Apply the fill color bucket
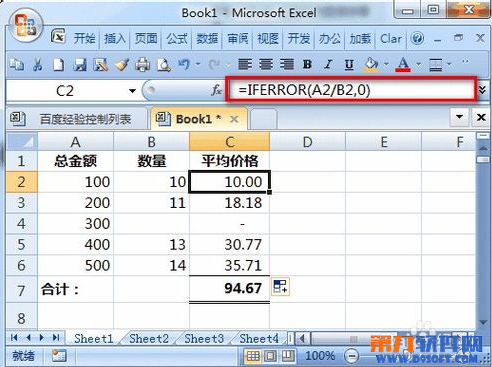This screenshot has height=367, width=492. [372, 64]
